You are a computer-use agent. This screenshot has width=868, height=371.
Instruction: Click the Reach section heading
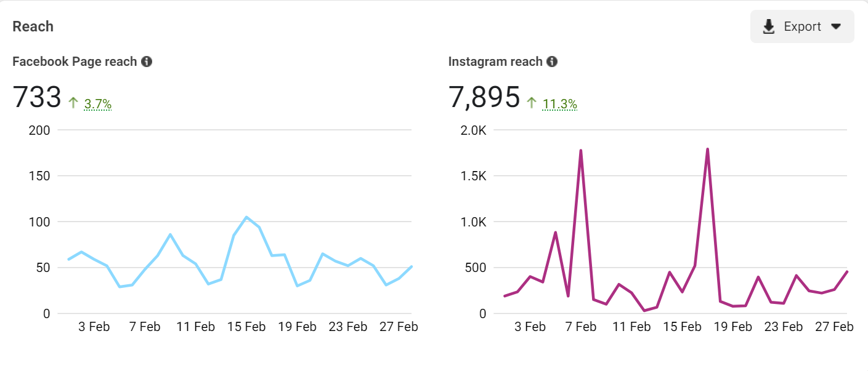coord(33,26)
